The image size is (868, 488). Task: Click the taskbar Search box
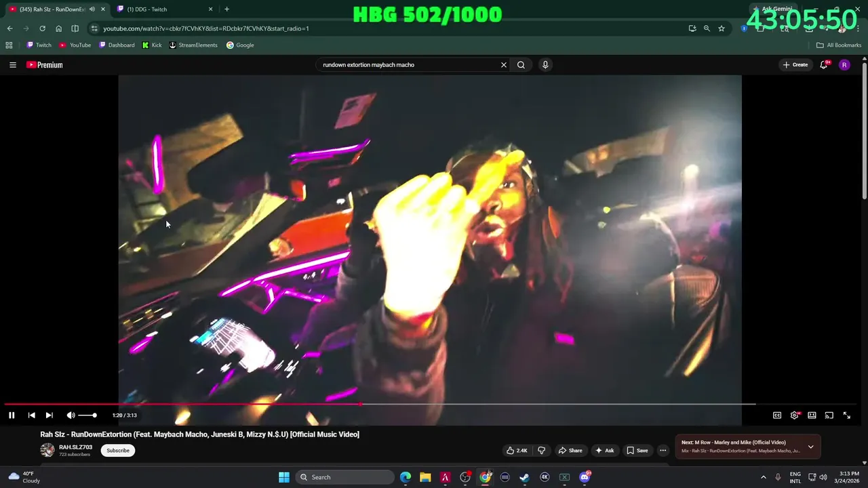click(x=346, y=477)
